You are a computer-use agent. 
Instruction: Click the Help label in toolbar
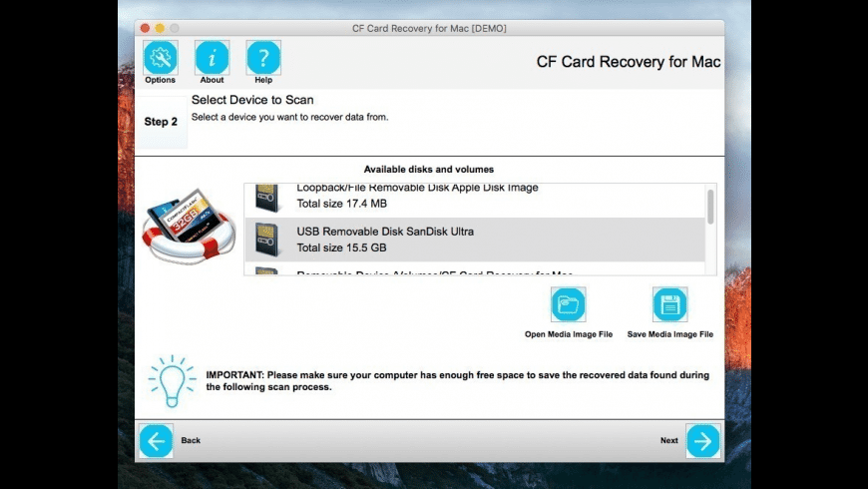[x=263, y=80]
